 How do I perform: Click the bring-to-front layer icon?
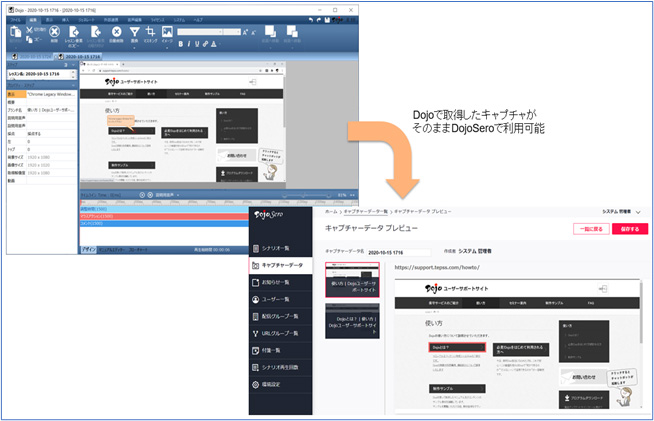[x=270, y=32]
